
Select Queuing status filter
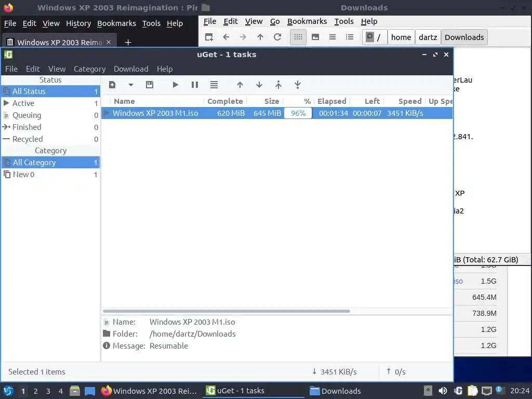(x=50, y=115)
